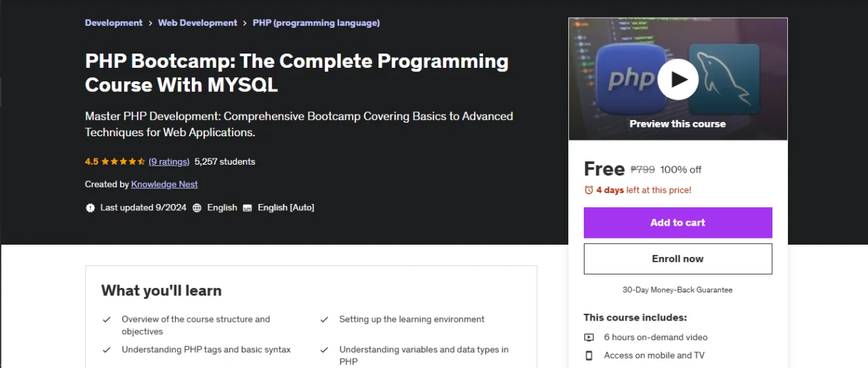868x368 pixels.
Task: Click the 4.5 rating score
Action: pyautogui.click(x=92, y=162)
